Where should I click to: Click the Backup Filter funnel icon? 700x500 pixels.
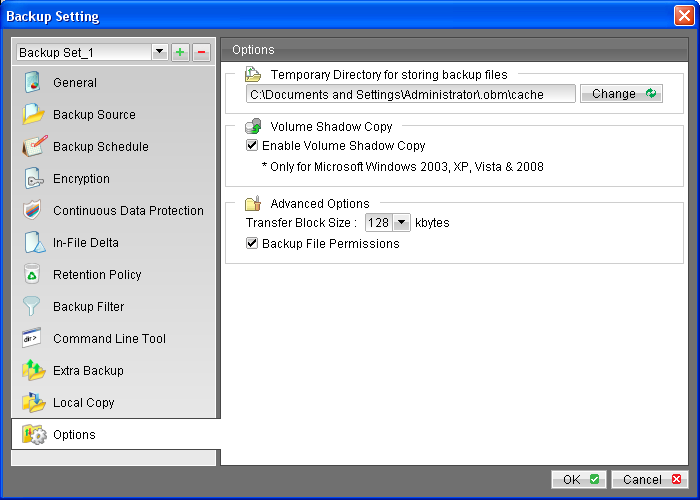[33, 307]
